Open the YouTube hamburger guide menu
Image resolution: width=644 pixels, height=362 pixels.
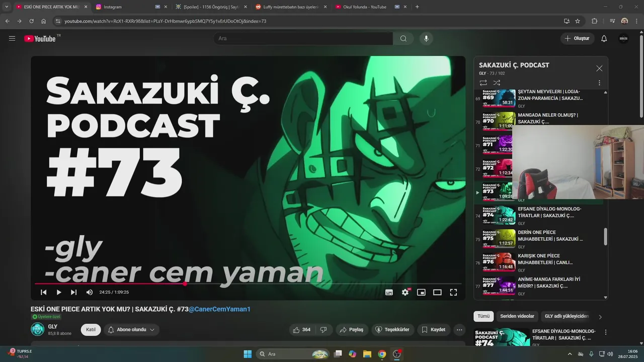coord(12,38)
